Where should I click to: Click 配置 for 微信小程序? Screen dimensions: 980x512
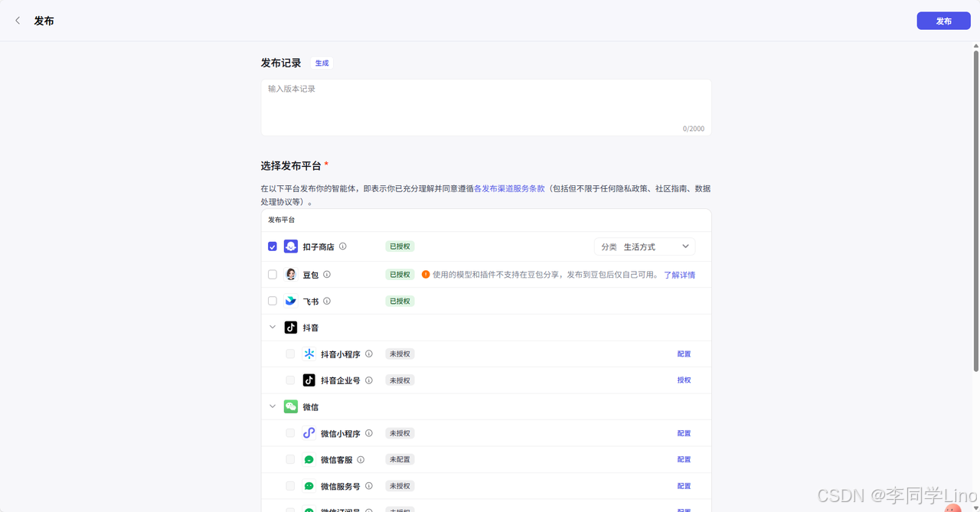click(684, 433)
